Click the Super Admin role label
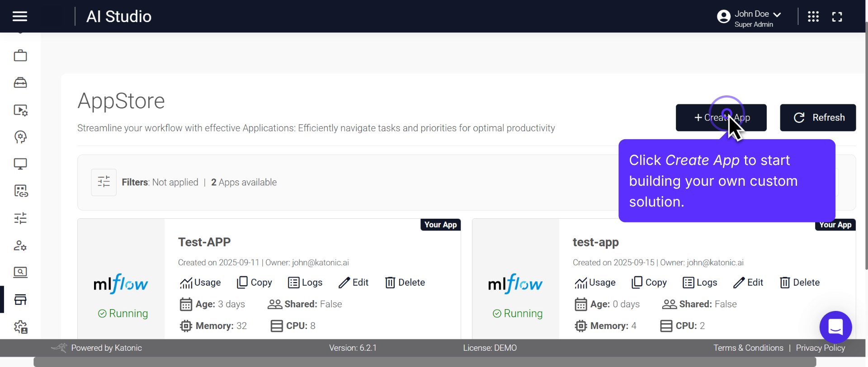Image resolution: width=868 pixels, height=367 pixels. (754, 24)
